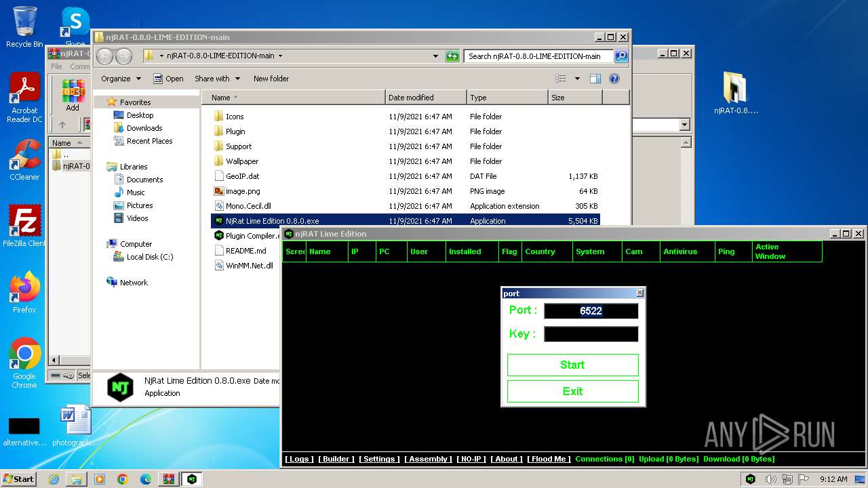
Task: Expand the Share with menu
Action: point(216,79)
